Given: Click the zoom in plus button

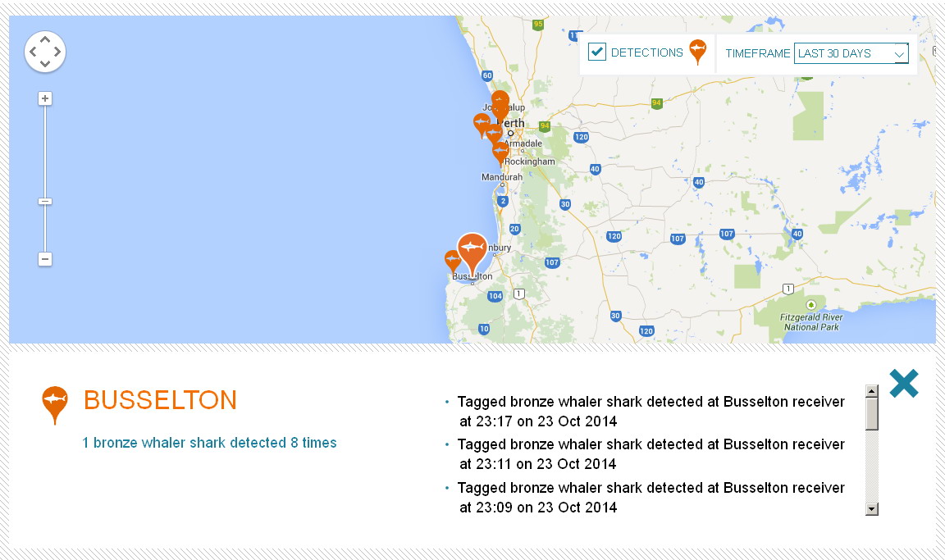Looking at the screenshot, I should coord(45,98).
